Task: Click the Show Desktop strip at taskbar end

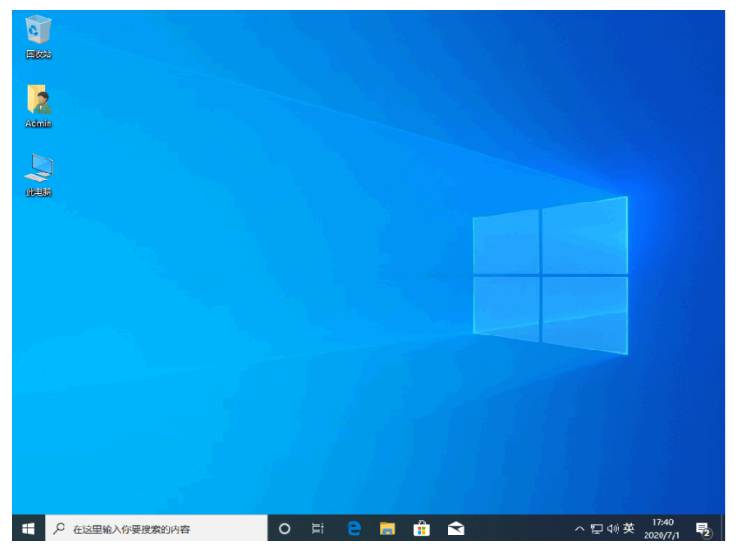Action: pos(723,528)
